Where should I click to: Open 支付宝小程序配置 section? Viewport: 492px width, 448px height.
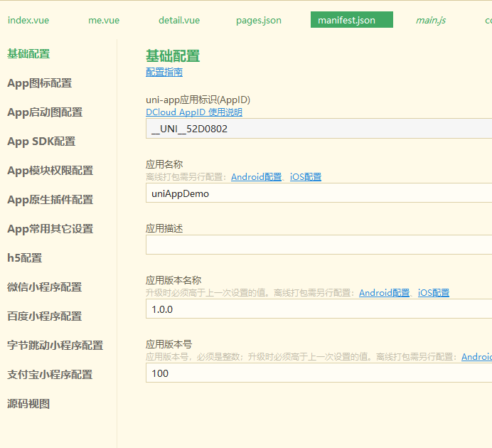(50, 375)
